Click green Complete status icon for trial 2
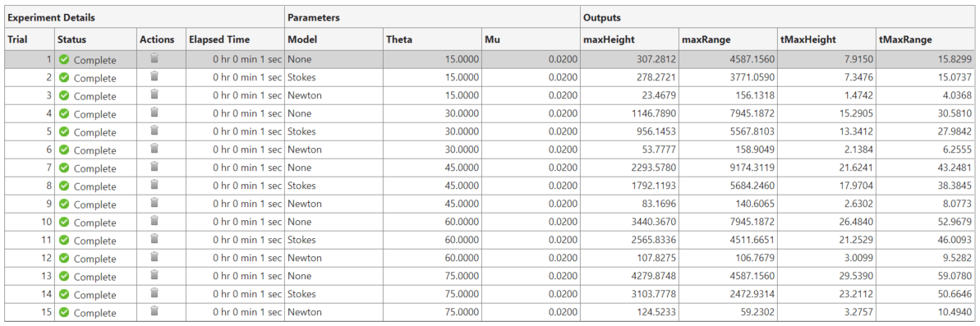Screen dimensions: 980x326 pos(64,78)
